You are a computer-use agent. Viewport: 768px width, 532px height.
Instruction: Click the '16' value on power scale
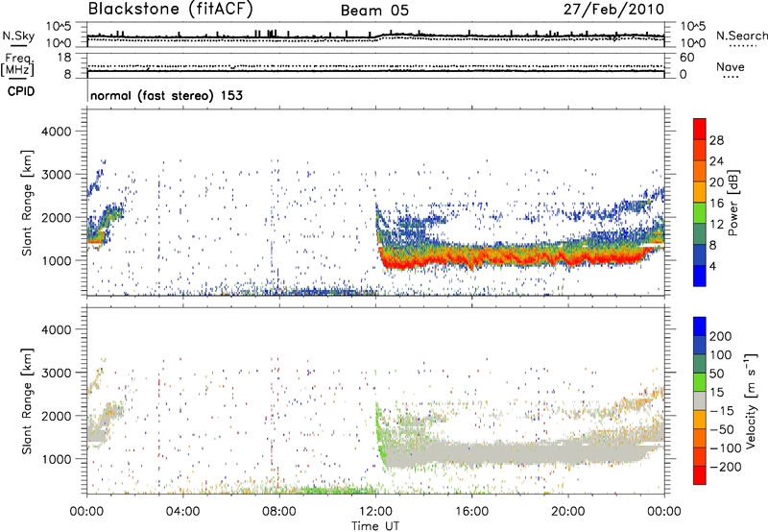click(716, 204)
